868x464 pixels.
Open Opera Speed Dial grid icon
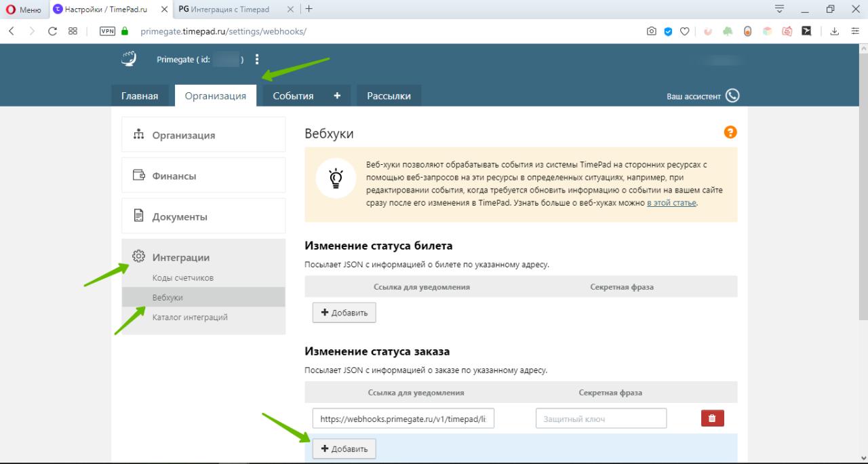click(73, 31)
